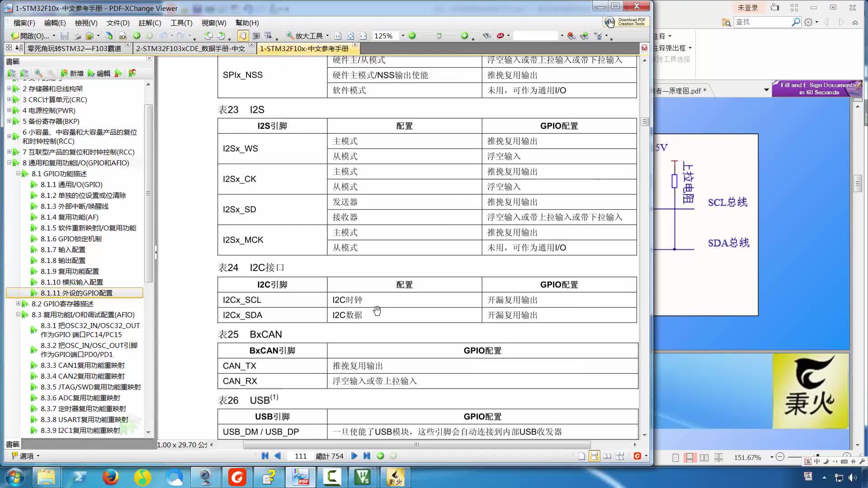
Task: Switch to 2-STM32F103xCDE_数据手册-中文 tab
Action: tap(190, 48)
